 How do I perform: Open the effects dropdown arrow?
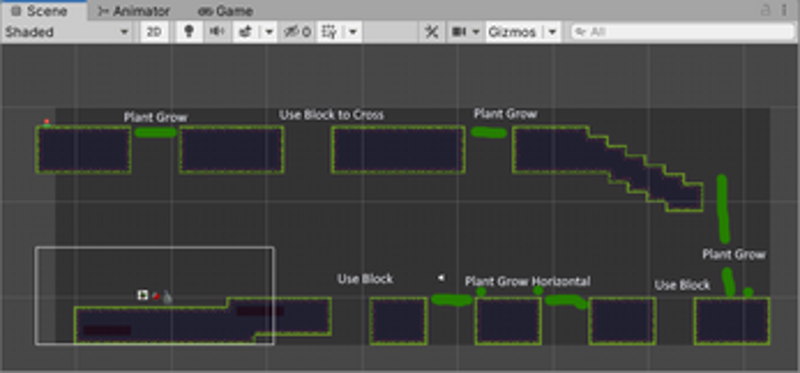pyautogui.click(x=269, y=32)
